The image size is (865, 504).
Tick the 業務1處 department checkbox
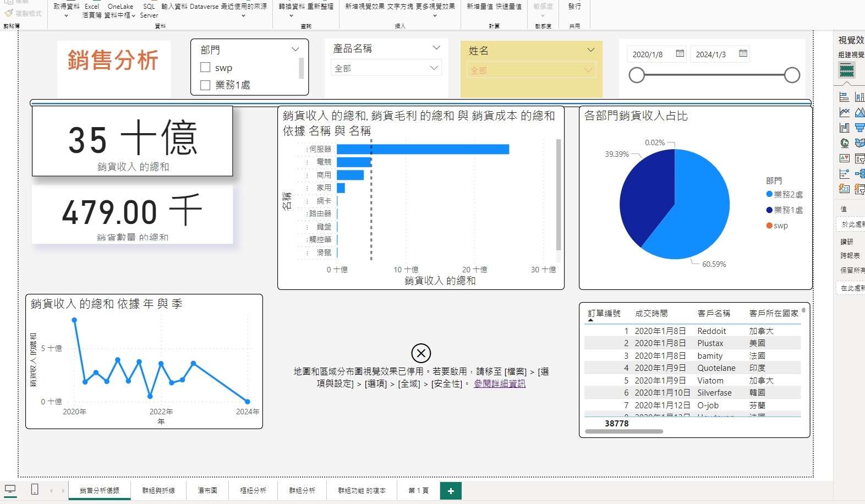tap(205, 85)
